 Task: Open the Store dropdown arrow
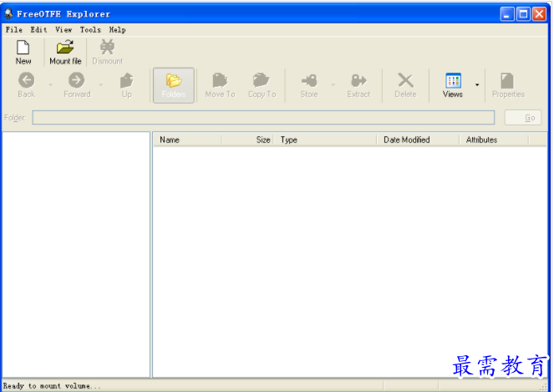pyautogui.click(x=333, y=84)
